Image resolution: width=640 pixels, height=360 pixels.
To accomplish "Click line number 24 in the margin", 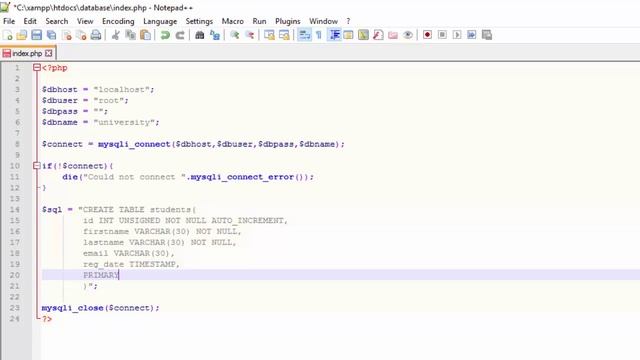I will tap(15, 319).
